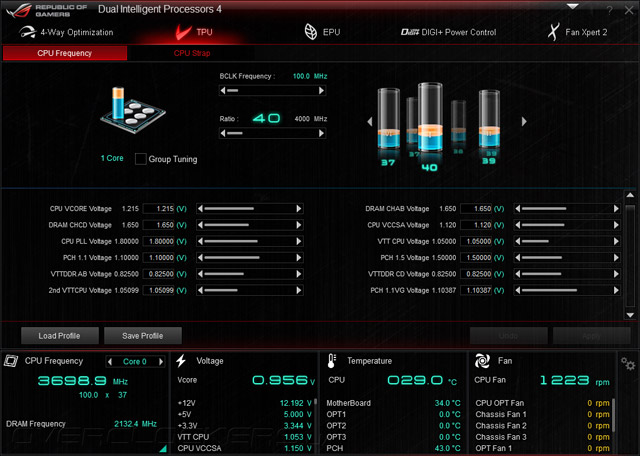Click the ROG Republic of Gamers logo

[45, 10]
